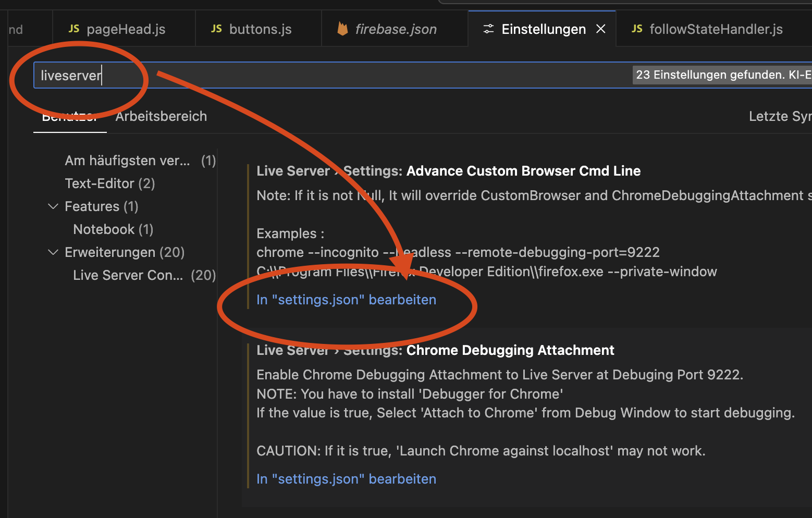Click the JS icon on buttons.js tab
This screenshot has height=518, width=812.
pos(216,29)
